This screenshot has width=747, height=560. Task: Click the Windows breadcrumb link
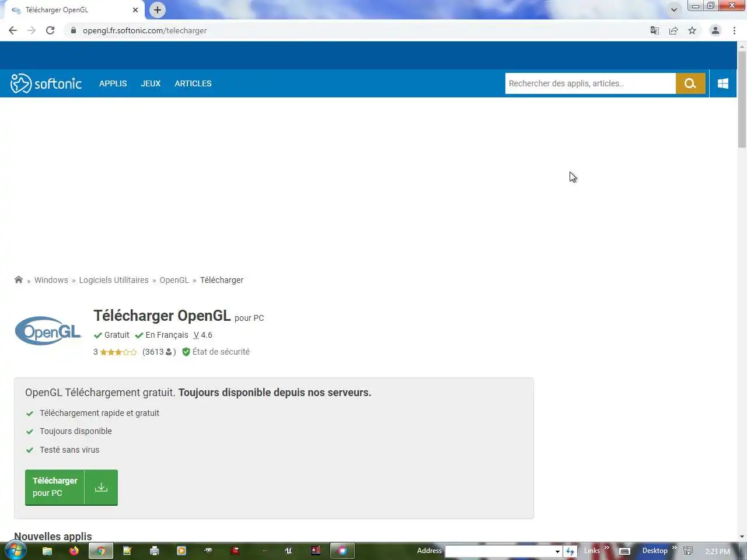[x=51, y=280]
